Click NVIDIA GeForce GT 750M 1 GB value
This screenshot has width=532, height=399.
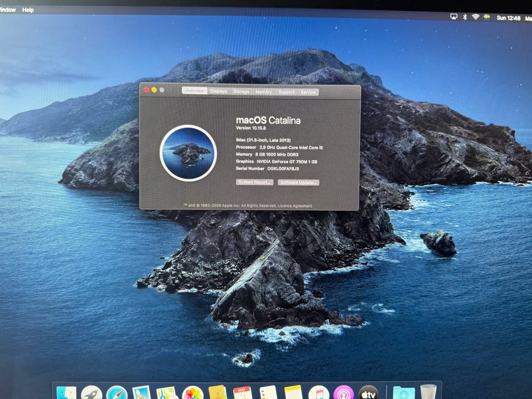pyautogui.click(x=287, y=161)
